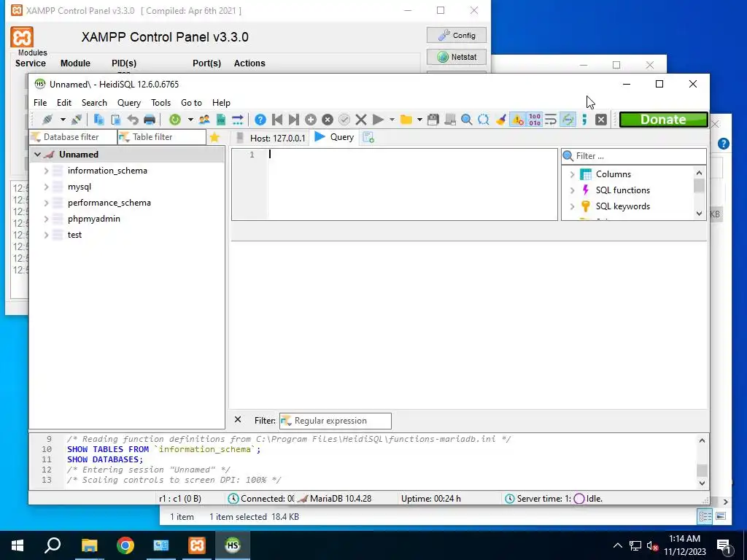Open the Help menu
747x560 pixels.
(x=221, y=102)
